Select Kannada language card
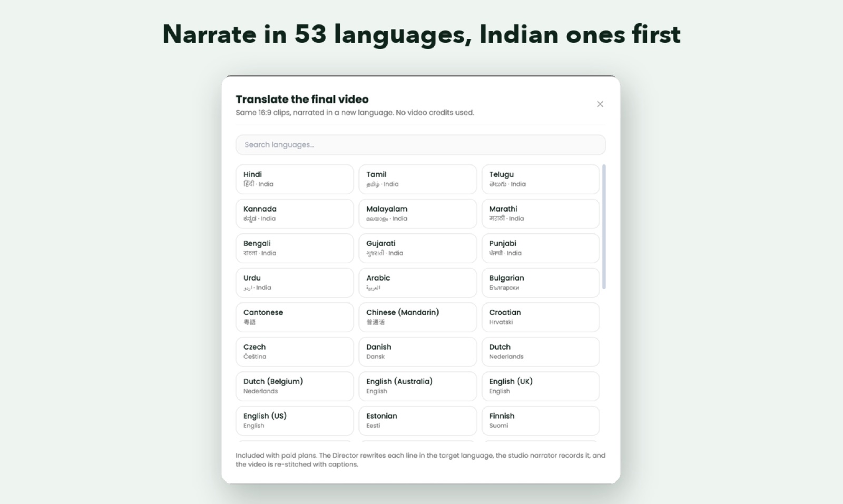 click(295, 213)
